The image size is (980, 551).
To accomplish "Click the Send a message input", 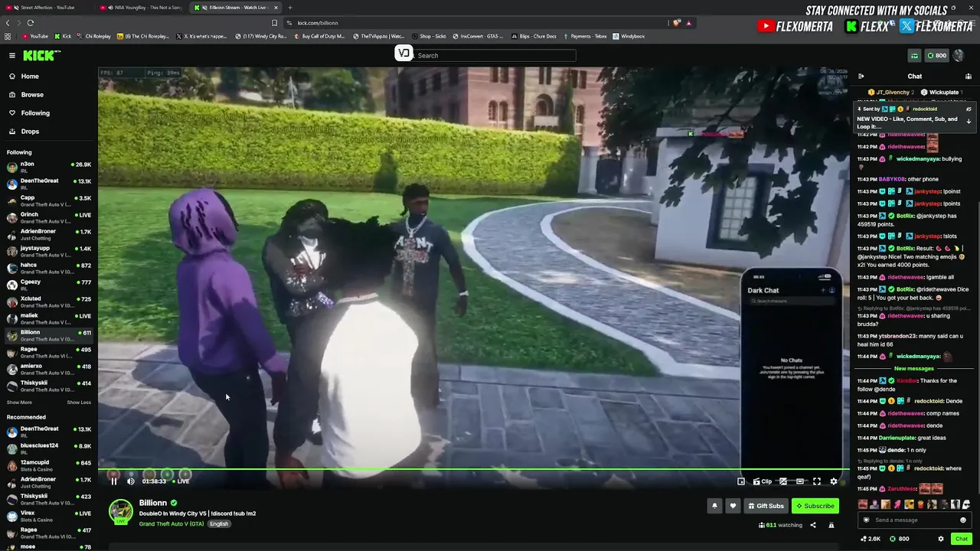I will point(915,520).
